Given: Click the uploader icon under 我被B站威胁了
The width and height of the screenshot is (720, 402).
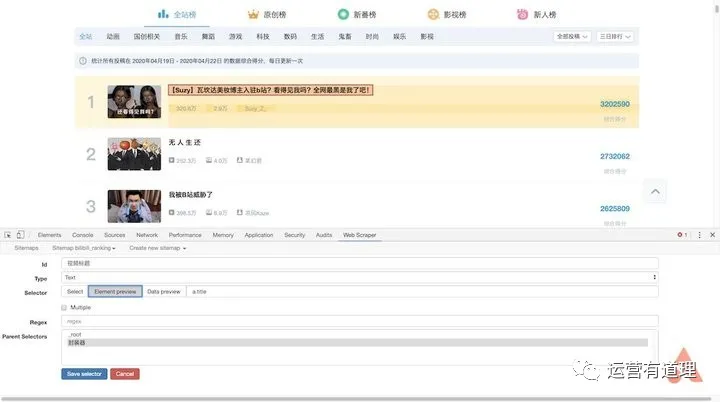Looking at the screenshot, I should coord(239,213).
